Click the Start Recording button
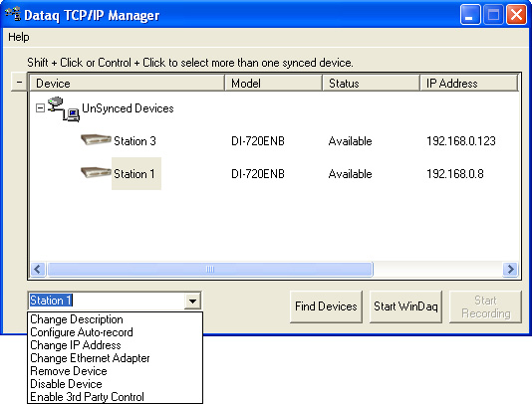 (x=485, y=306)
